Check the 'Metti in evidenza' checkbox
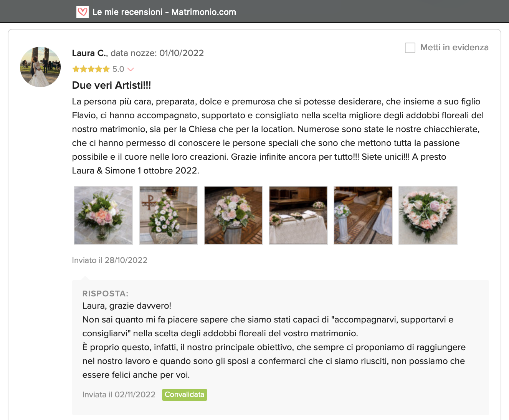Screen dimensions: 509x420 pyautogui.click(x=410, y=48)
